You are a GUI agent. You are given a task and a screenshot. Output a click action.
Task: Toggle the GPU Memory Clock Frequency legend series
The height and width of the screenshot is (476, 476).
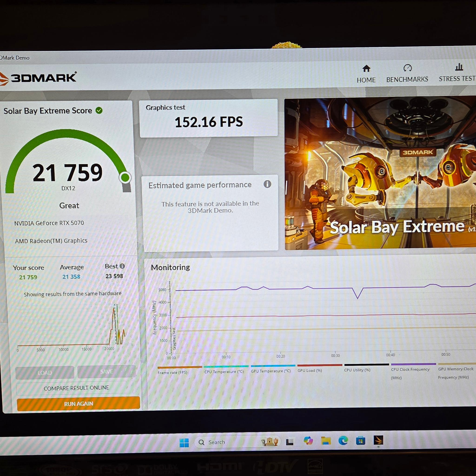tap(456, 373)
